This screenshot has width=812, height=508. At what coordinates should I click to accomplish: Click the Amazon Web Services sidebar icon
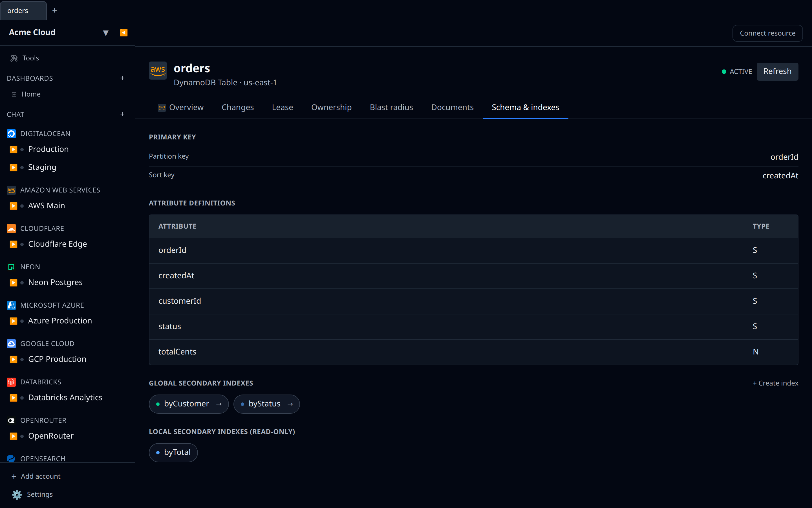(x=11, y=190)
